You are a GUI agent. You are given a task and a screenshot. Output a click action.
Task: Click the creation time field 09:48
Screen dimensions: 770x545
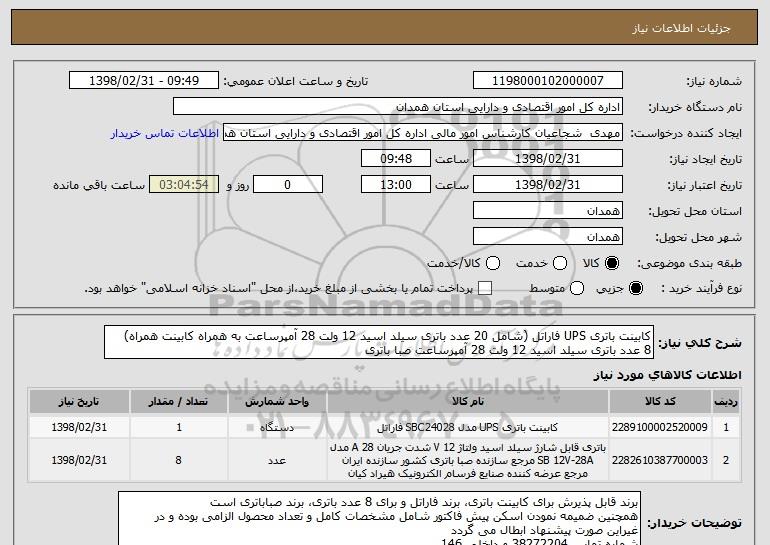coord(396,159)
